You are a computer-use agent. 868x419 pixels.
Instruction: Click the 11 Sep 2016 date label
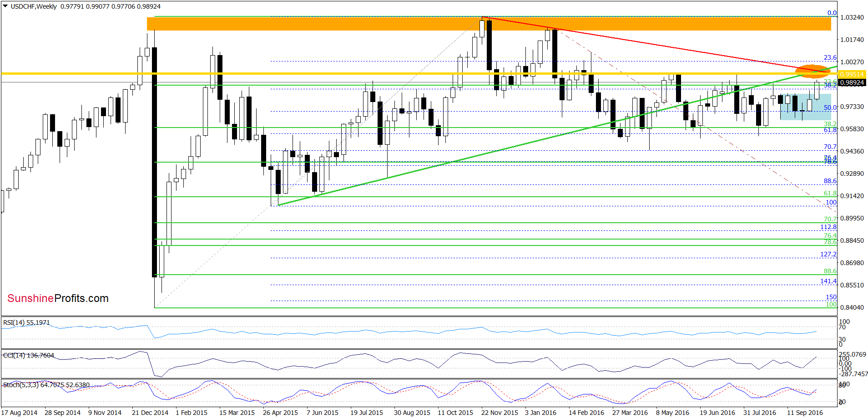(805, 413)
